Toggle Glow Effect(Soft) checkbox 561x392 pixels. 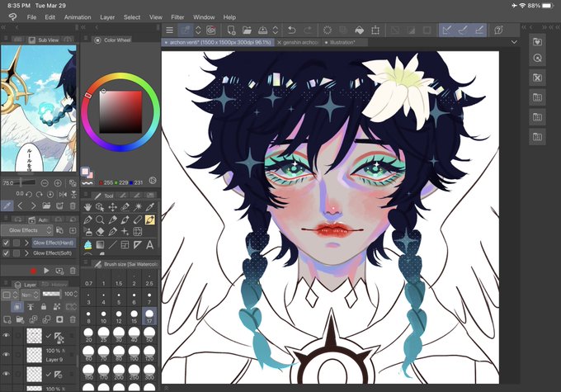(6, 253)
